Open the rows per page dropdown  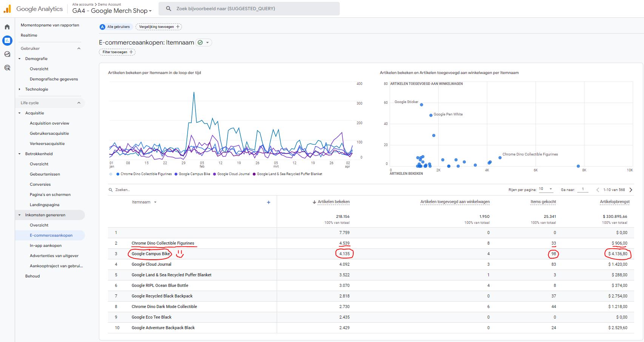[545, 189]
